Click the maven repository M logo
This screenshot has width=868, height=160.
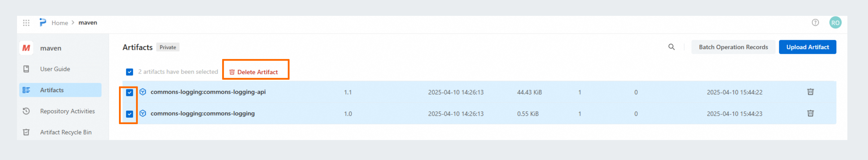26,48
